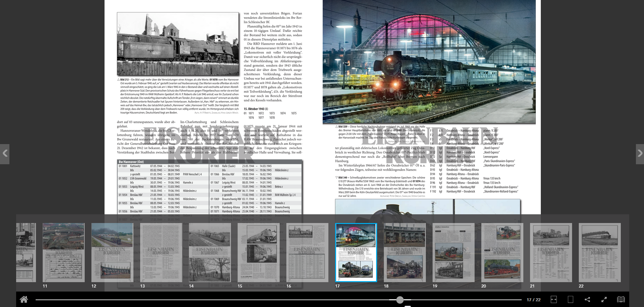Select the page 22 thumbnail
Image resolution: width=644 pixels, height=307 pixels.
coord(600,252)
